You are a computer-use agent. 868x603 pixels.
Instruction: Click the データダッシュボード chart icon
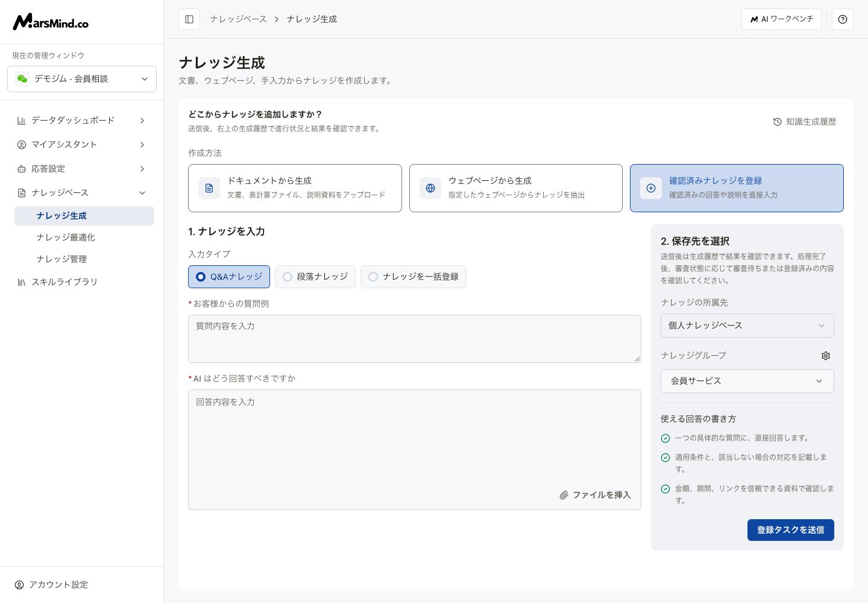(x=22, y=121)
